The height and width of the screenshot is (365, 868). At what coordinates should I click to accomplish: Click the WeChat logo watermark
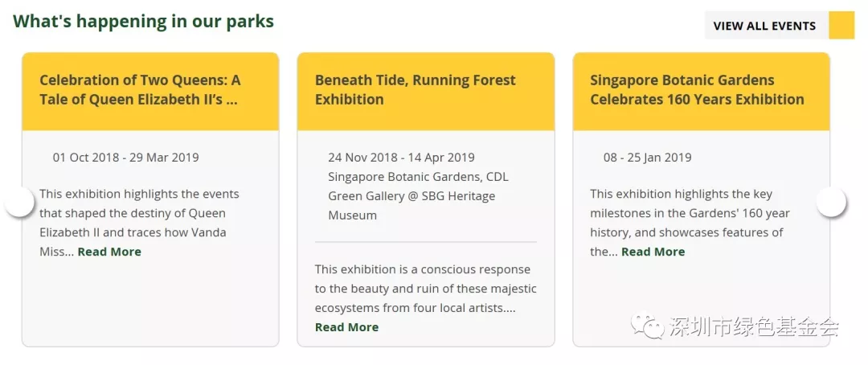pyautogui.click(x=646, y=326)
